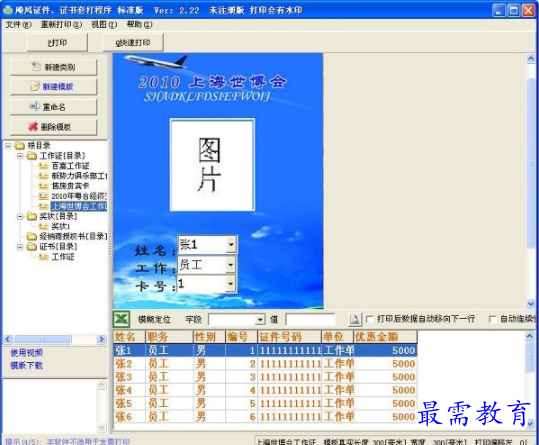Click the 重命名 button
The height and width of the screenshot is (445, 539).
point(54,107)
